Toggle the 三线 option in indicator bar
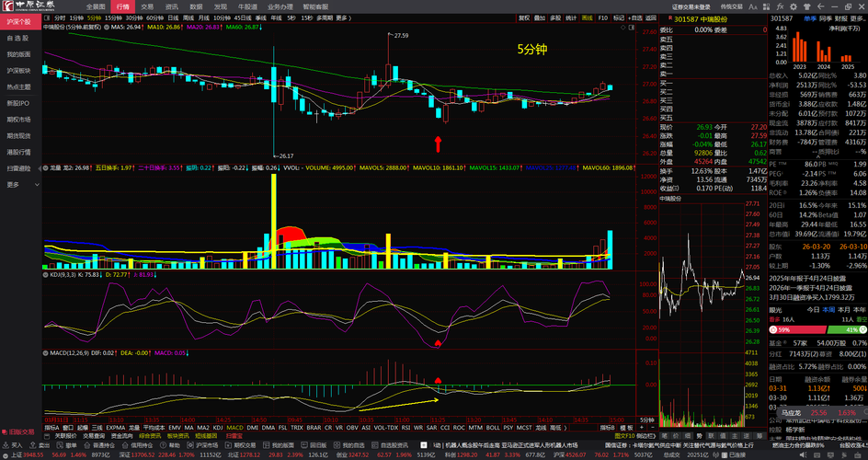Screen dimensions: 868x460 [97, 428]
